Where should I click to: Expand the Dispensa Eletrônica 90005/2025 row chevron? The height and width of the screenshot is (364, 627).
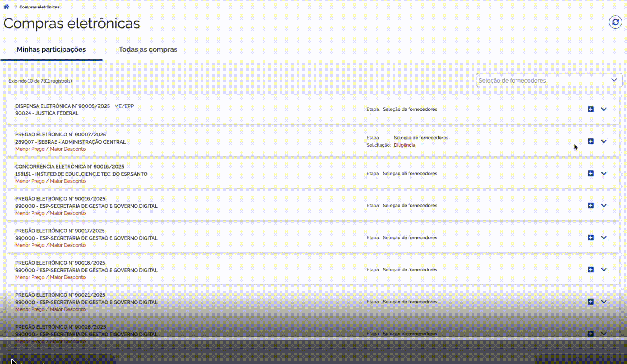604,109
